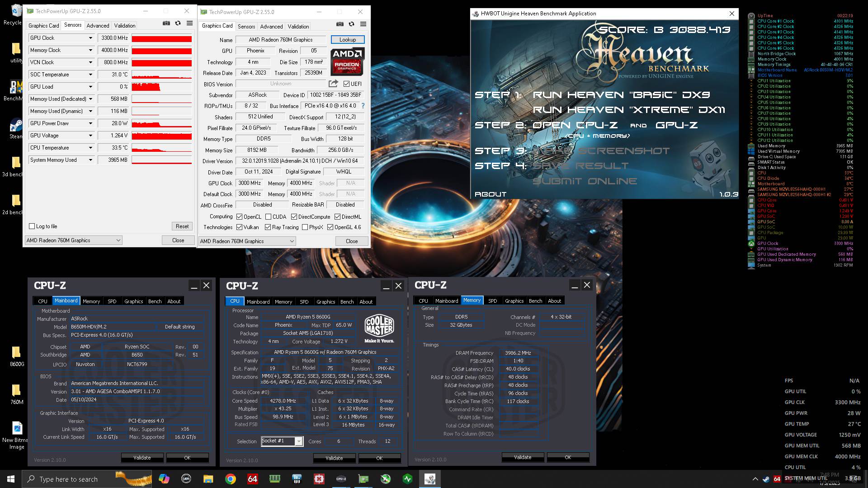Open Copilot from the taskbar
868x488 pixels.
(164, 479)
